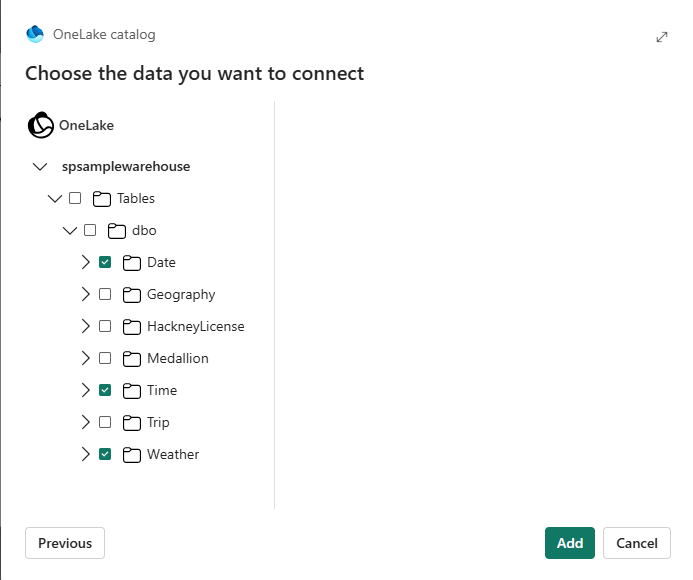Expand the Time table node
This screenshot has height=580, width=693.
click(x=85, y=390)
